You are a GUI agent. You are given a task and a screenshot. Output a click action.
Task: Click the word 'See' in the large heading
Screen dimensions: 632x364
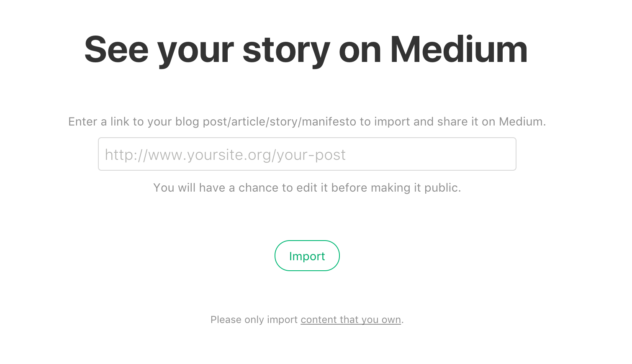point(116,50)
